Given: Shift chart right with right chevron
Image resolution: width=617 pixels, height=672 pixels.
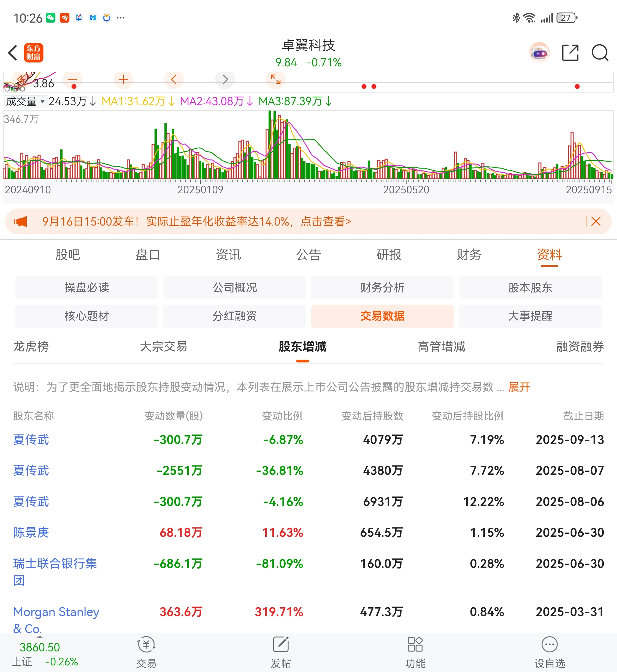Looking at the screenshot, I should click(x=225, y=79).
